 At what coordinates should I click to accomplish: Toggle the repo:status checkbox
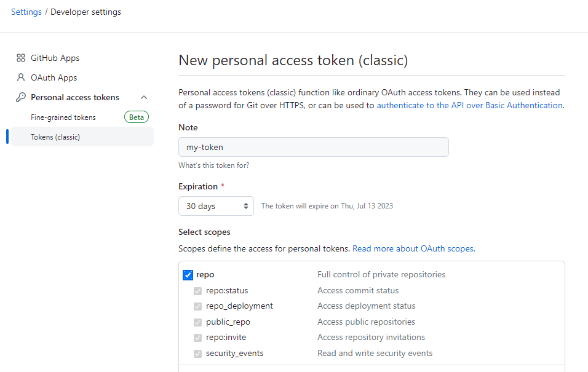tap(198, 291)
